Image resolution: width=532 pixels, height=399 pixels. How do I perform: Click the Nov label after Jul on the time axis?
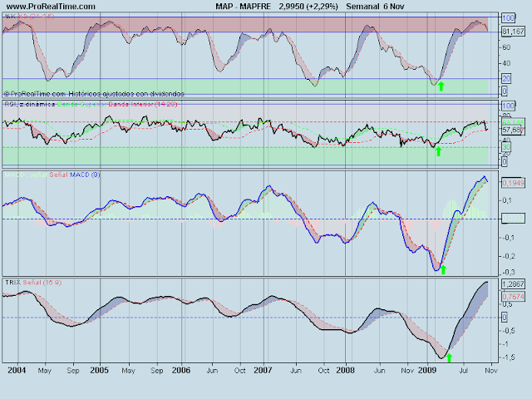[x=491, y=371]
